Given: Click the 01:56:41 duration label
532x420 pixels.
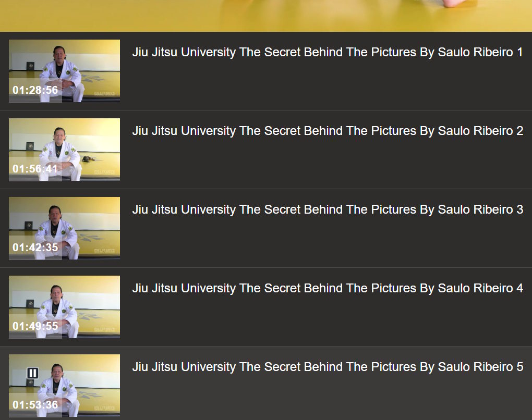Looking at the screenshot, I should 35,169.
